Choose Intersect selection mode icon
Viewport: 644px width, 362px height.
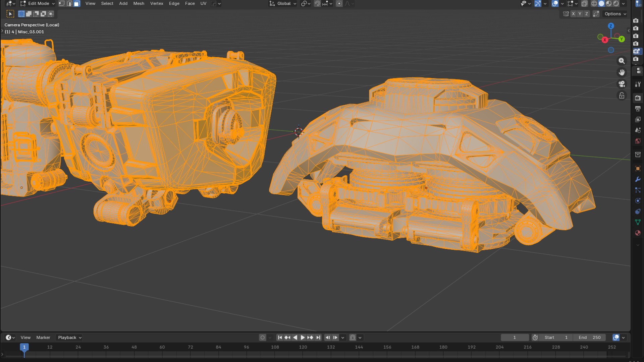[51, 14]
